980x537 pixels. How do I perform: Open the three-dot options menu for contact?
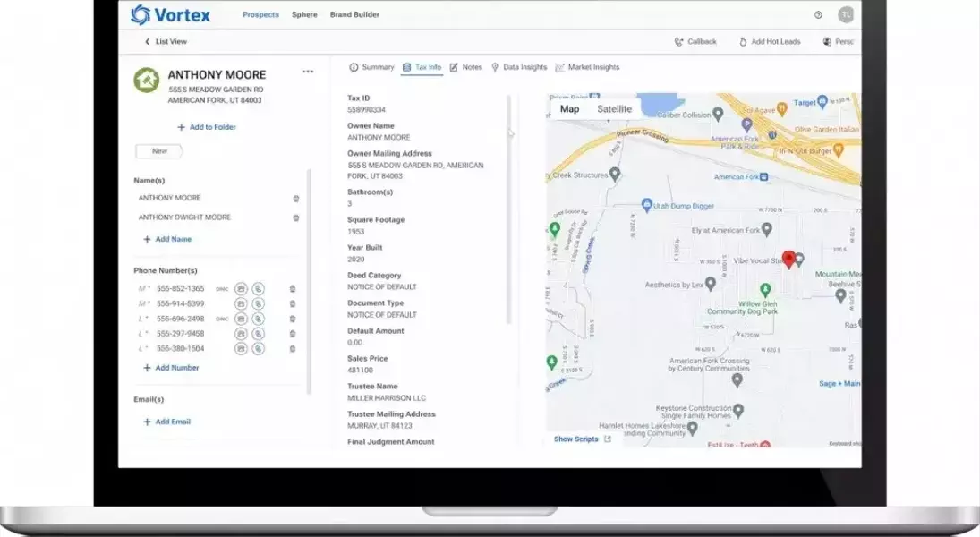[308, 72]
